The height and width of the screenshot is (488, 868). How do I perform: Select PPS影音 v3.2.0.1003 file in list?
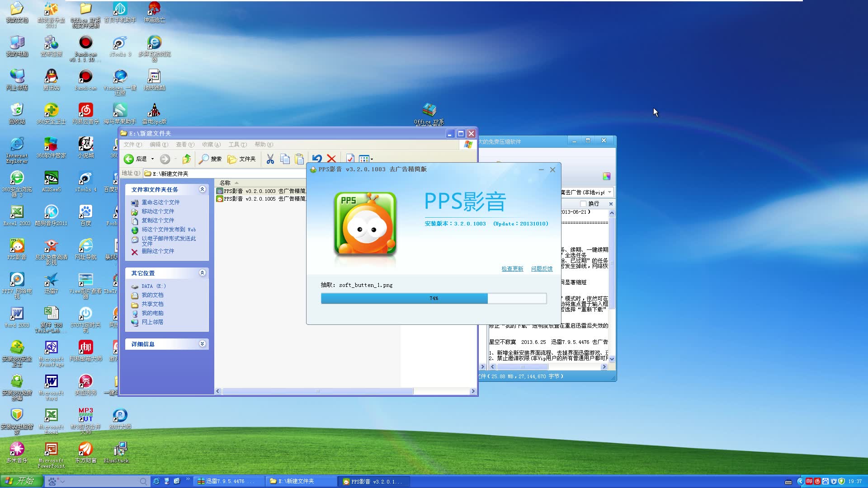pos(261,191)
